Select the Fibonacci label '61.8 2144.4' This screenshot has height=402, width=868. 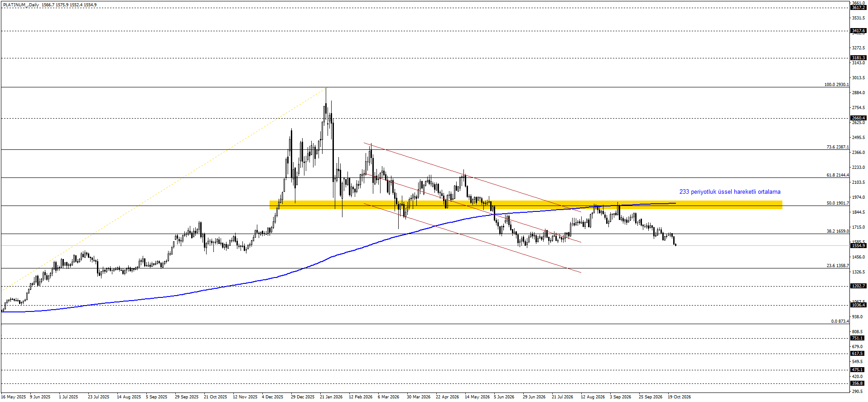click(838, 175)
